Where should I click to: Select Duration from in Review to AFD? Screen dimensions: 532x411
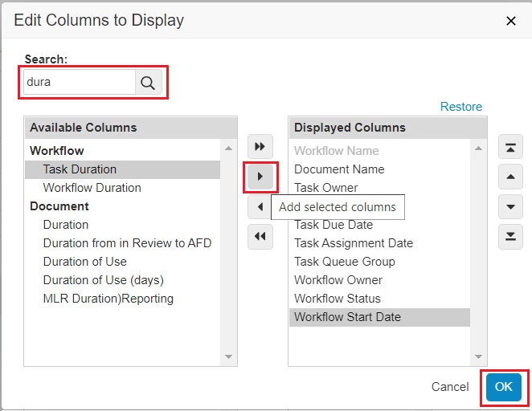pyautogui.click(x=127, y=243)
